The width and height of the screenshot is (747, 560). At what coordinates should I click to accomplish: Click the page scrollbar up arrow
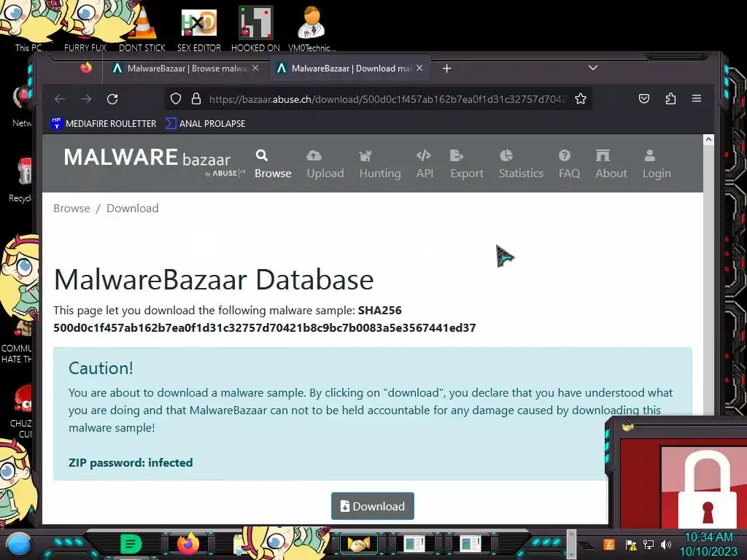click(x=708, y=139)
